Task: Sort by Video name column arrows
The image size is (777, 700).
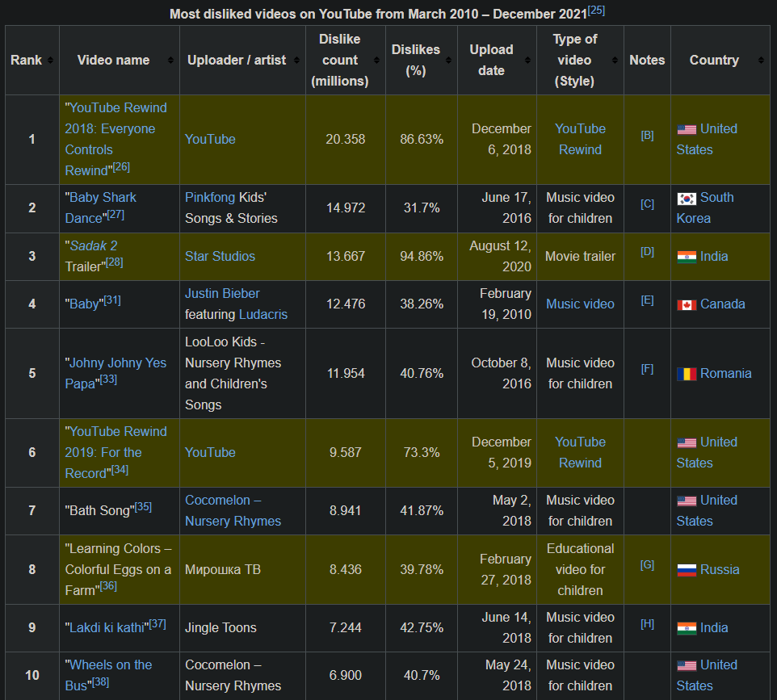Action: coord(170,61)
